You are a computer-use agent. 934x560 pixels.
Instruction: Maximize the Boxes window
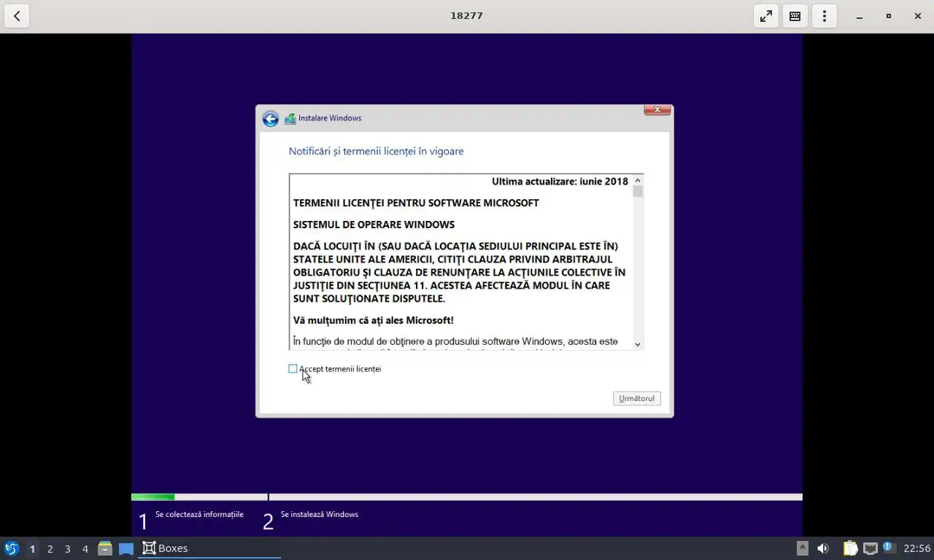pos(888,16)
